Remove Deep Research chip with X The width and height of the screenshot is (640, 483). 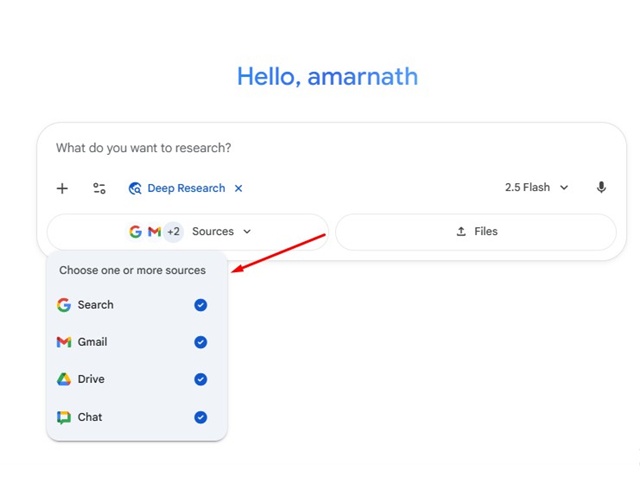tap(238, 188)
